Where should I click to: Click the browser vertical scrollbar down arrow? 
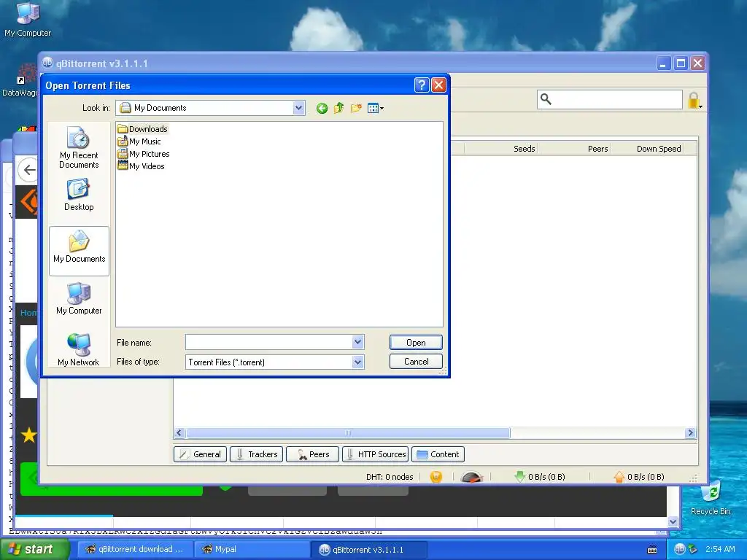pos(673,521)
